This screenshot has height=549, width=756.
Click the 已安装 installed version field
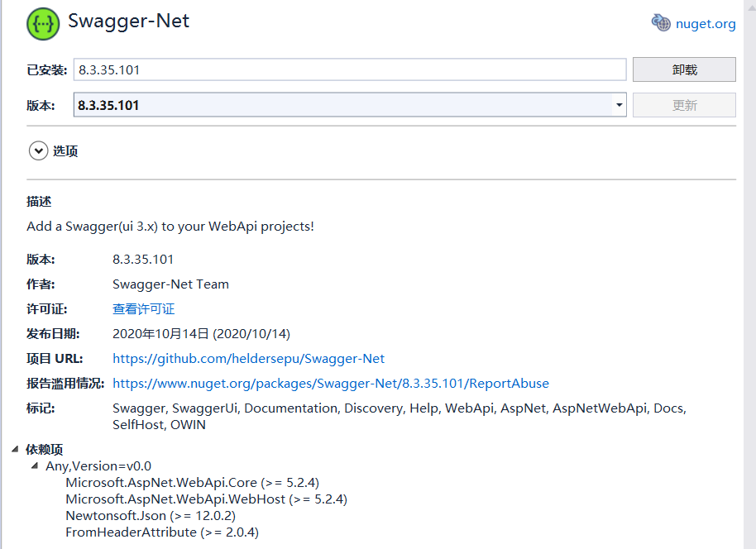350,70
